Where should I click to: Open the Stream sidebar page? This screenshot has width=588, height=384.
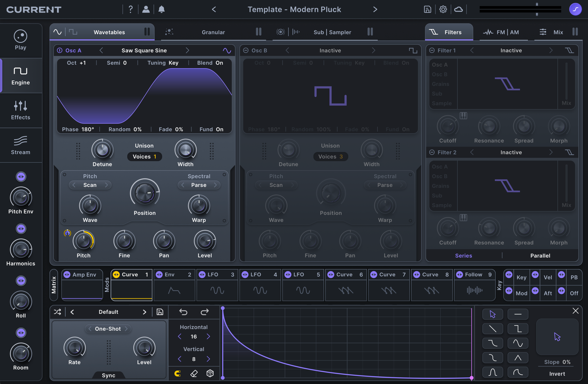point(21,145)
